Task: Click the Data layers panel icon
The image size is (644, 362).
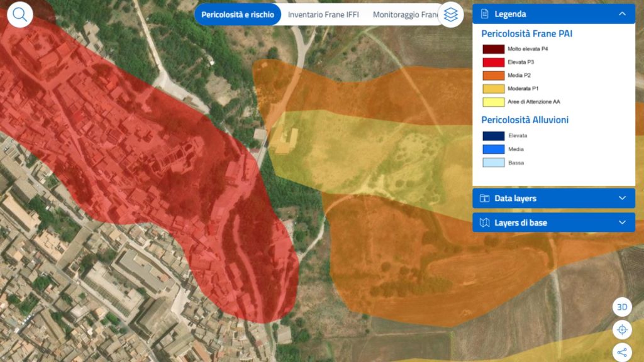Action: (484, 199)
